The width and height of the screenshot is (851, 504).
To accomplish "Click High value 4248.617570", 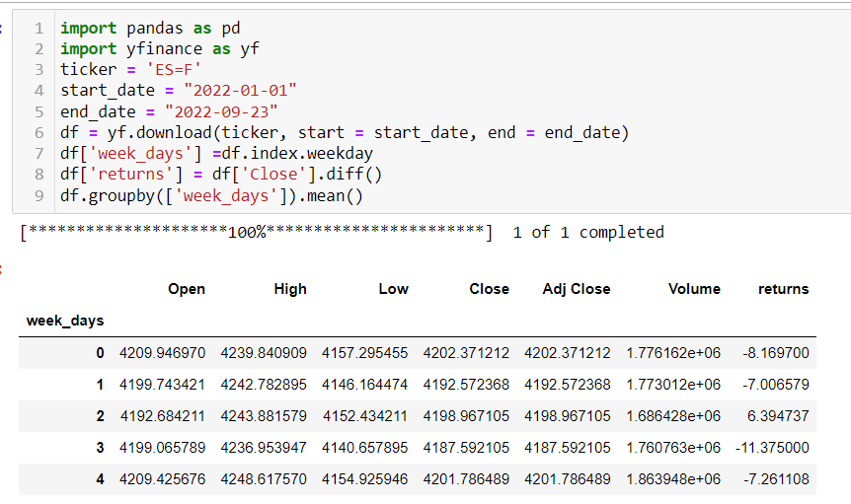I will 264,479.
